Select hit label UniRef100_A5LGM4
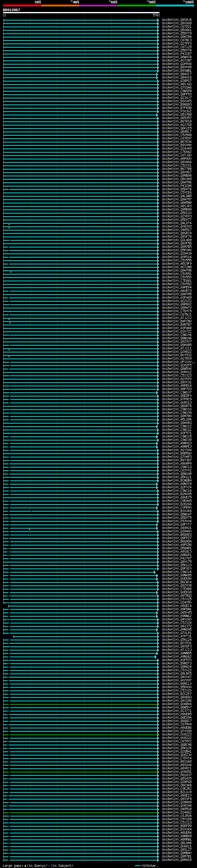Image resolution: width=197 pixels, height=868 pixels. (176, 419)
